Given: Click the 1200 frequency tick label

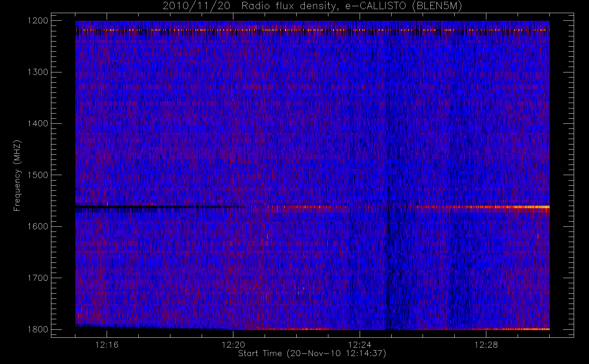Looking at the screenshot, I should [x=38, y=21].
